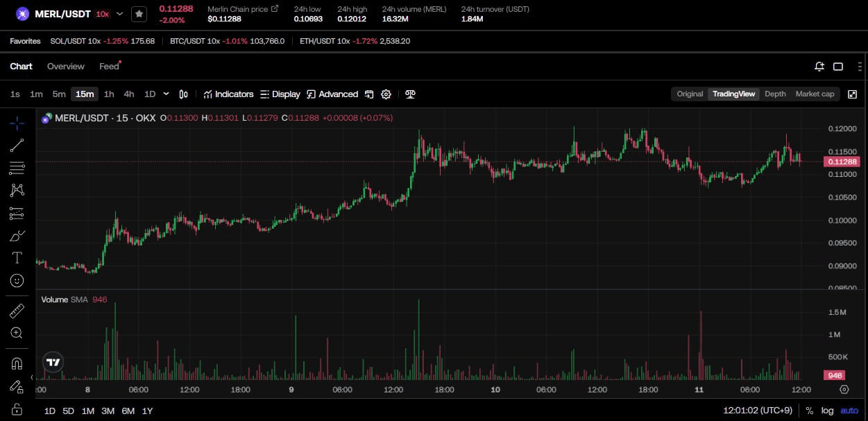This screenshot has height=421, width=868.
Task: Open the forecasting and measurement tools
Action: (17, 213)
